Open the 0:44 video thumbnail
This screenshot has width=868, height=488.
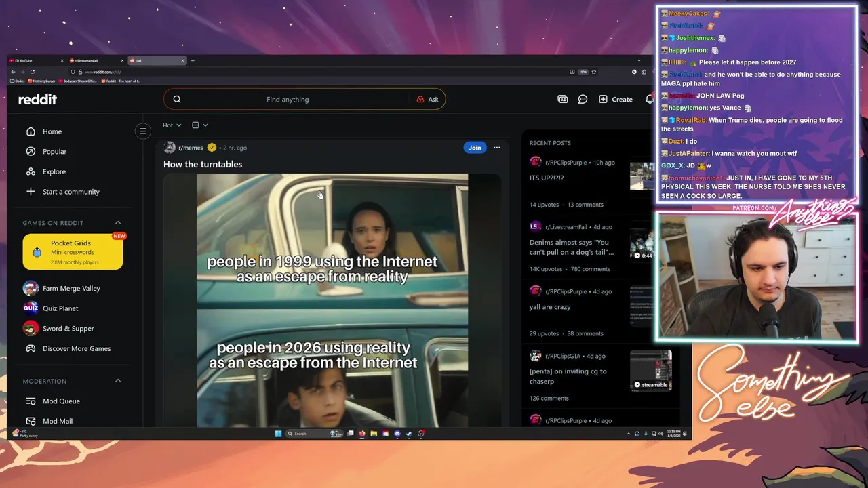642,243
